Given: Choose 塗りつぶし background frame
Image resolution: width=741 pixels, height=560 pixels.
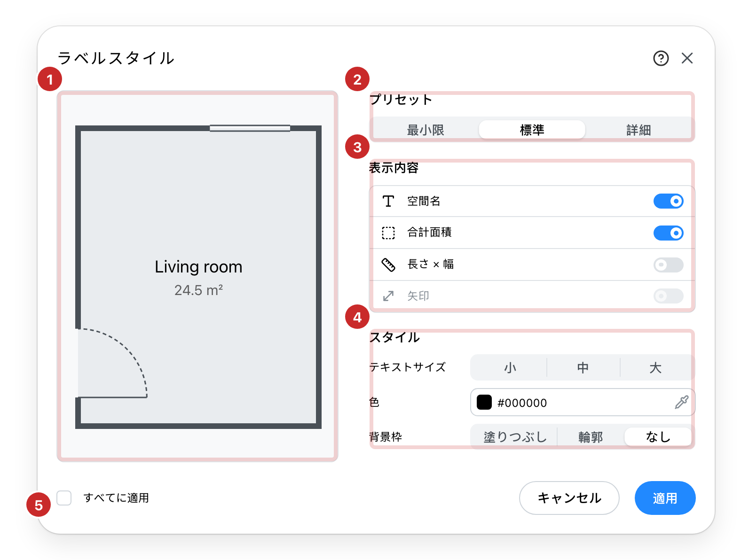Looking at the screenshot, I should 515,437.
